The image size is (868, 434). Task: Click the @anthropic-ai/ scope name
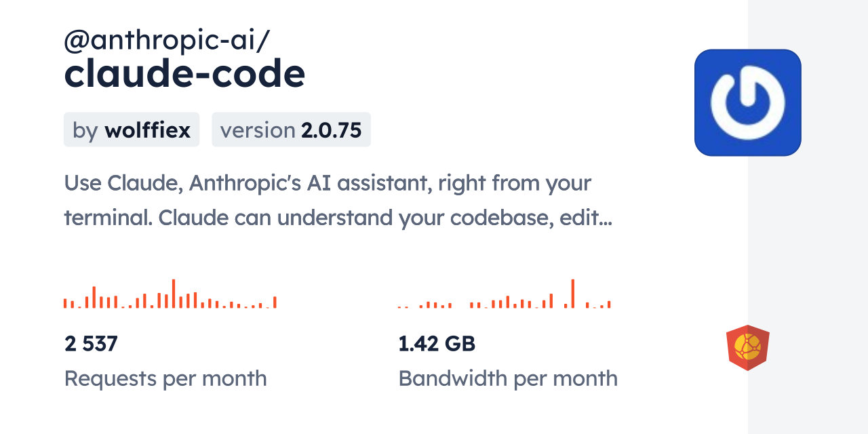click(x=167, y=41)
